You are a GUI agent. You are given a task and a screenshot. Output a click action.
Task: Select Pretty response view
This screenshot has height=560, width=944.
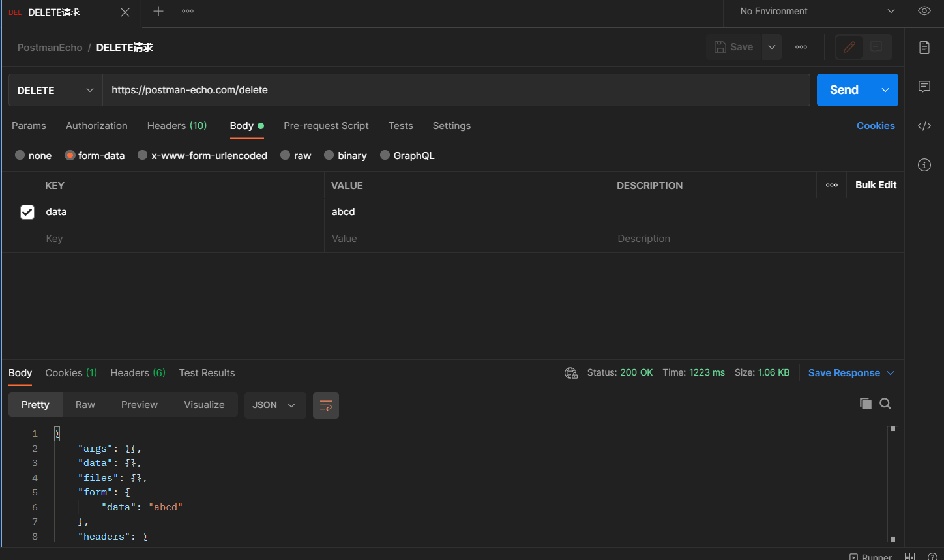(35, 405)
